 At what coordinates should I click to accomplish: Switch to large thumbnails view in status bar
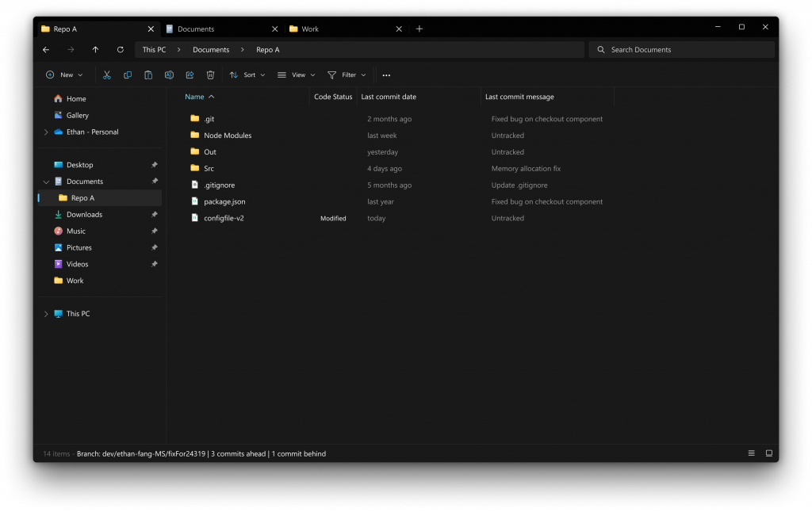(x=768, y=453)
